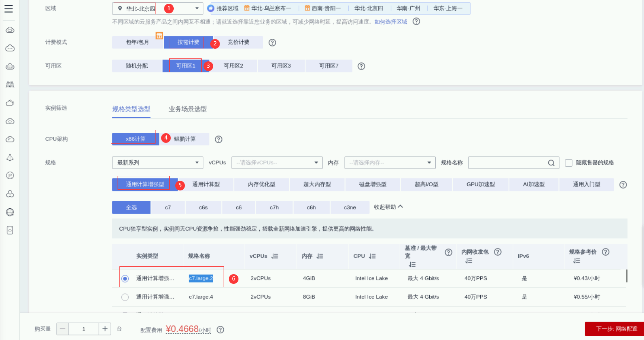
Task: Select AI加速型 spec category
Action: tap(534, 185)
